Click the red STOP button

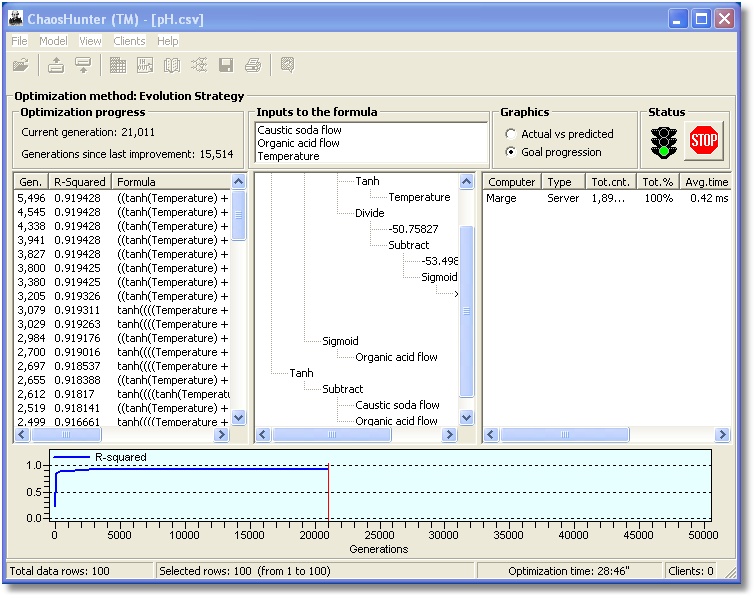(x=704, y=141)
